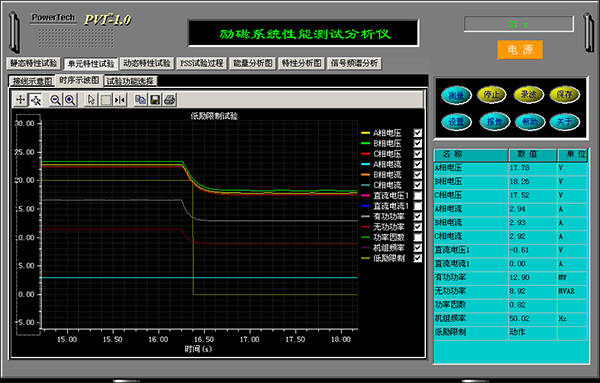The width and height of the screenshot is (600, 383).
Task: Open the 帮助 help oval button
Action: point(530,122)
